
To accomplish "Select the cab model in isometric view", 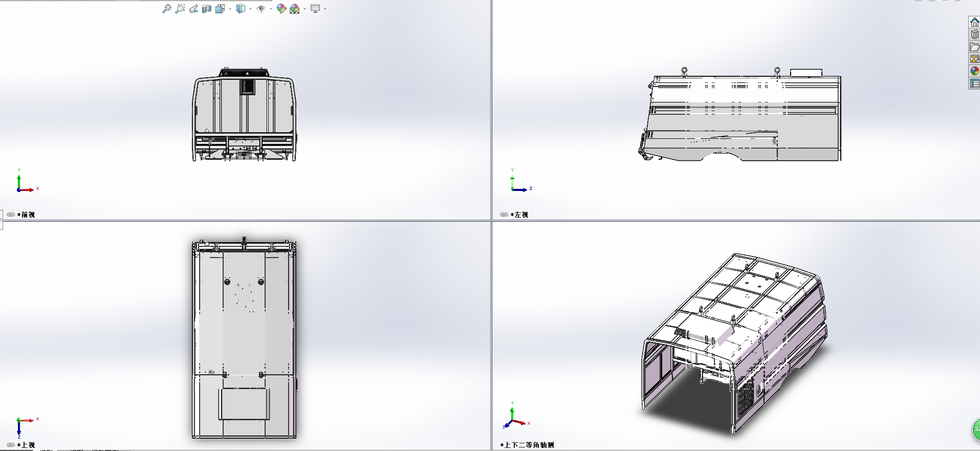I will click(734, 343).
